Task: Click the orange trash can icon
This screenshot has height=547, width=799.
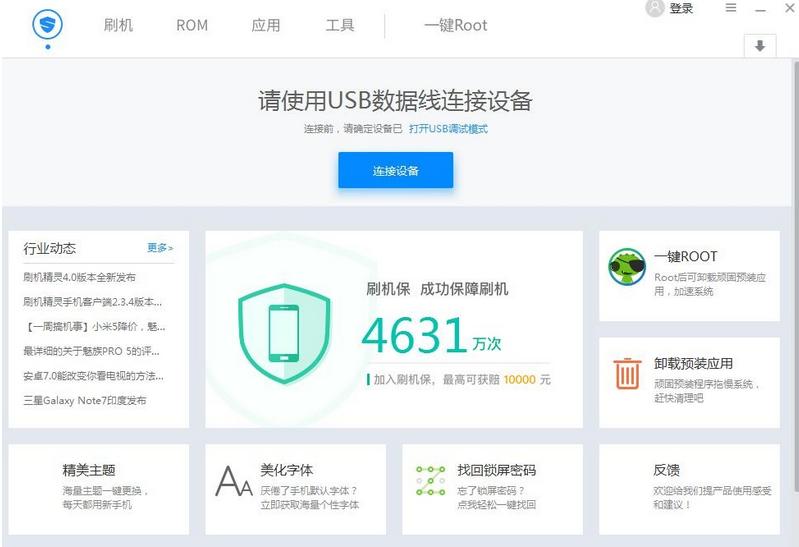Action: coord(627,373)
